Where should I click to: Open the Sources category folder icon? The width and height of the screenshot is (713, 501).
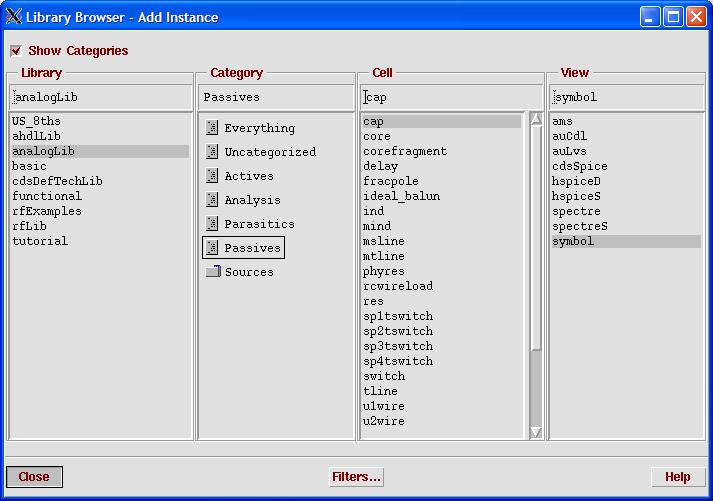tap(212, 272)
